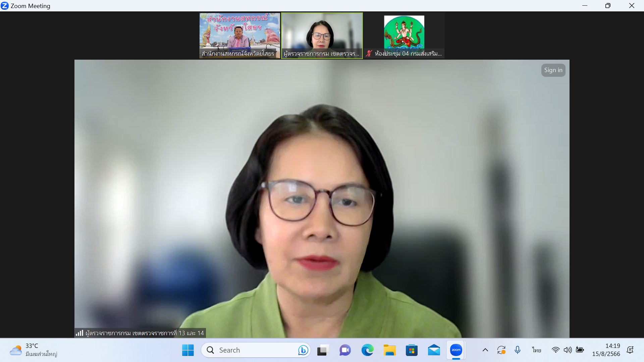Click the muted microphone icon on third thumbnail
This screenshot has width=644, height=362.
(x=369, y=53)
